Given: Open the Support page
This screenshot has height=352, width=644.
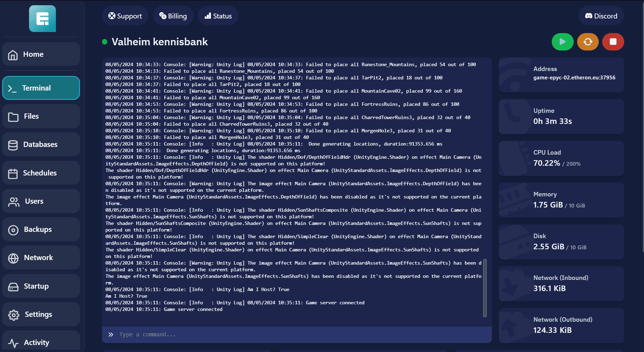Looking at the screenshot, I should tap(125, 16).
